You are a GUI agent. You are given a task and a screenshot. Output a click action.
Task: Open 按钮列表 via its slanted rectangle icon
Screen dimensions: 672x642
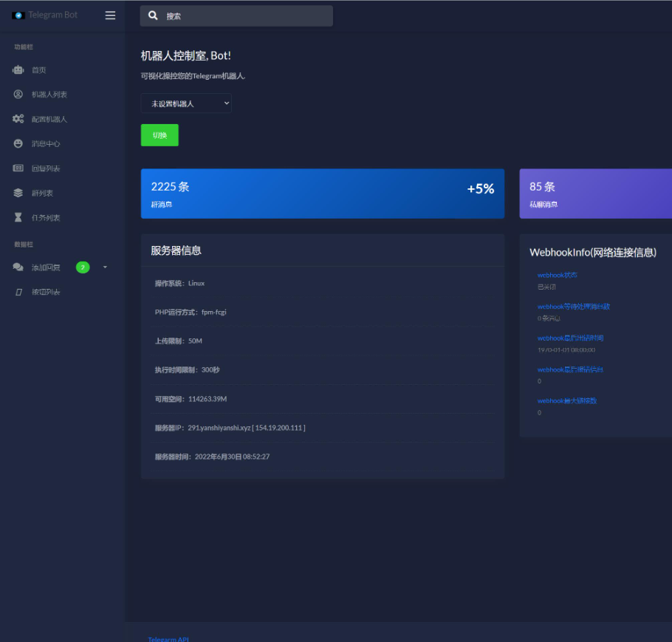tap(18, 292)
